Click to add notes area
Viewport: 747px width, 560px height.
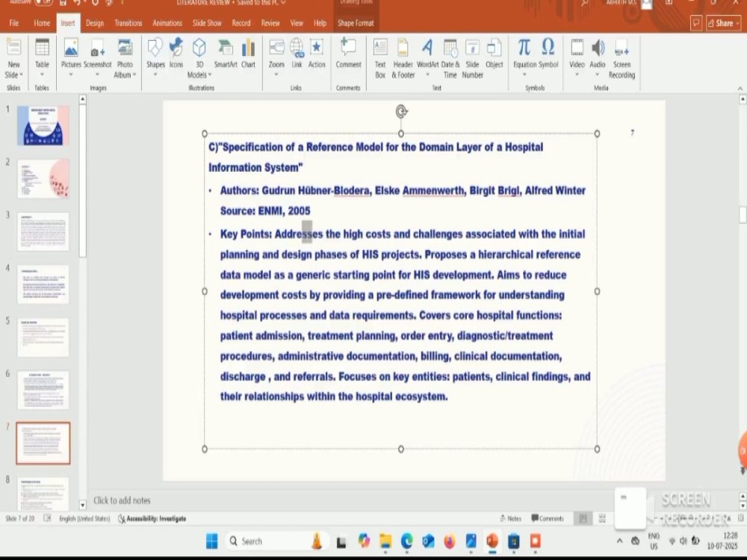pos(122,500)
